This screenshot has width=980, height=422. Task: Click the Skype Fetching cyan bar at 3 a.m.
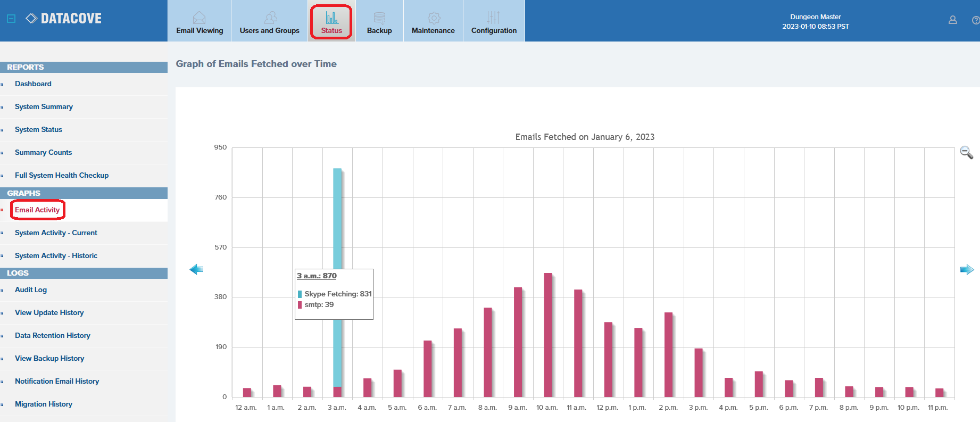coord(337,224)
